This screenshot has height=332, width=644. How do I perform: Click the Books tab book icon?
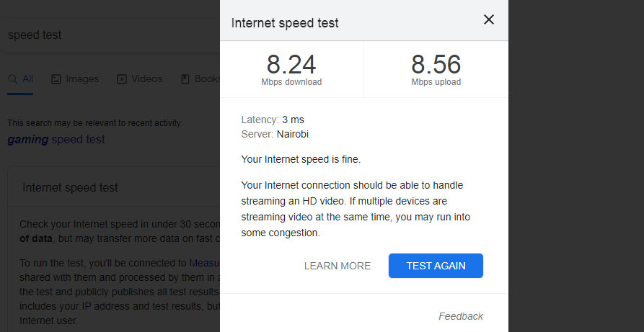(x=185, y=79)
